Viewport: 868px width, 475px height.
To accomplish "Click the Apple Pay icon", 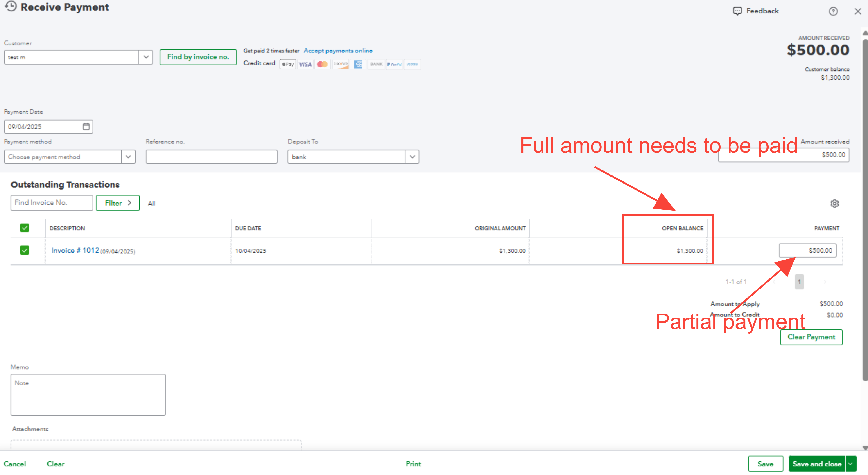I will point(288,64).
